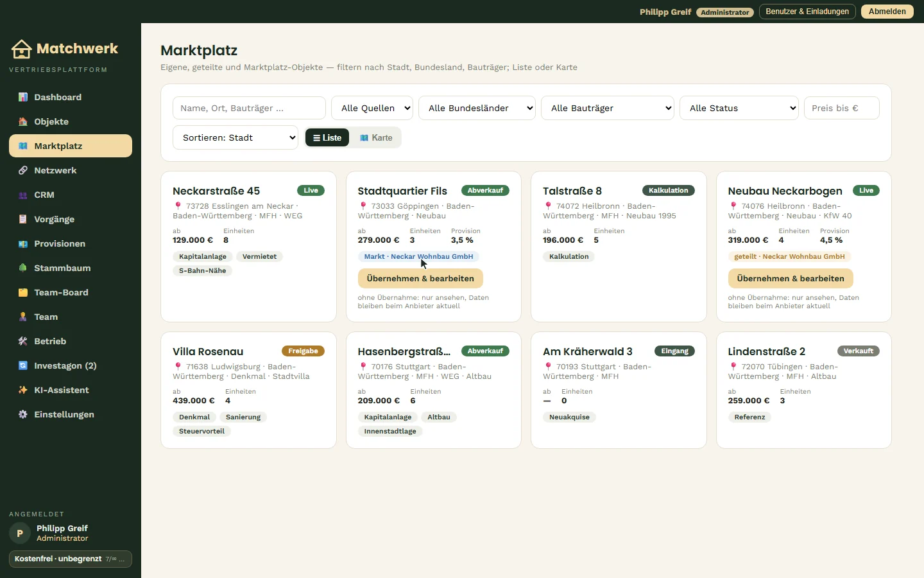
Task: Click the Stammbaum tree icon
Action: click(x=23, y=268)
